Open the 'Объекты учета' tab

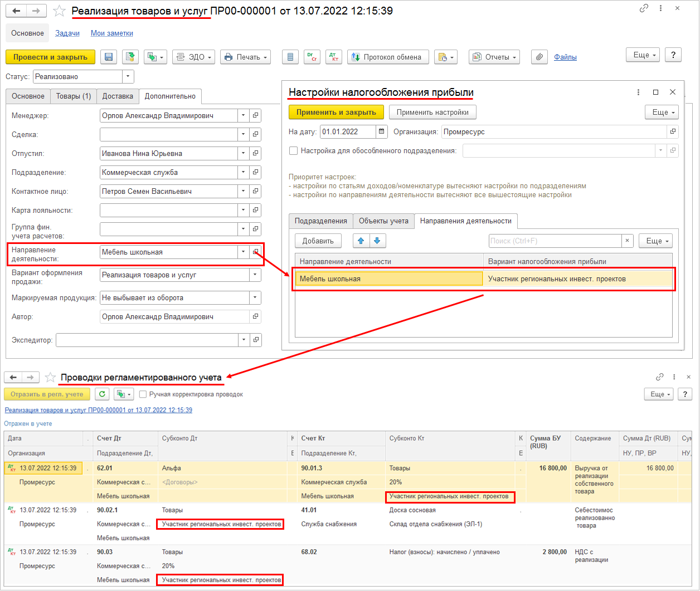click(383, 221)
